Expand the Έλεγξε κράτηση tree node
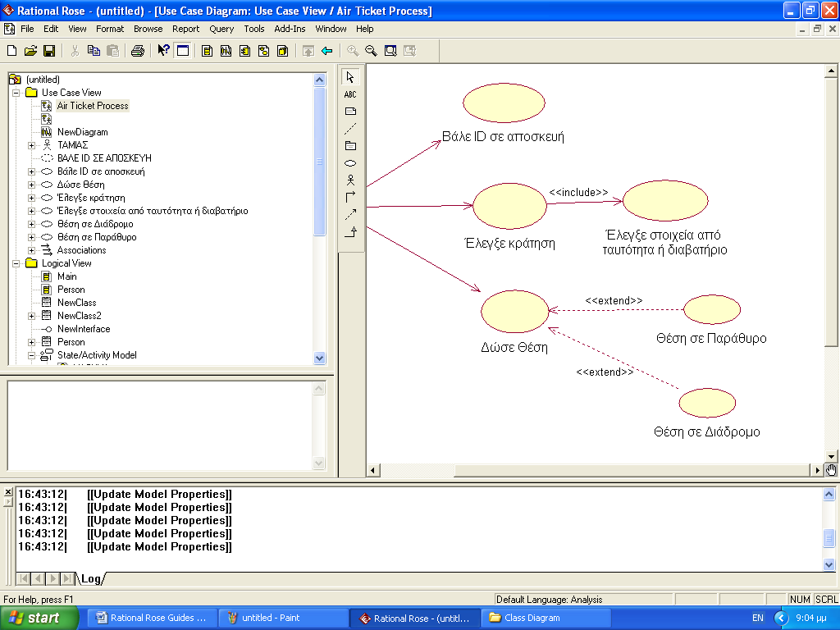The width and height of the screenshot is (840, 630). tap(32, 198)
